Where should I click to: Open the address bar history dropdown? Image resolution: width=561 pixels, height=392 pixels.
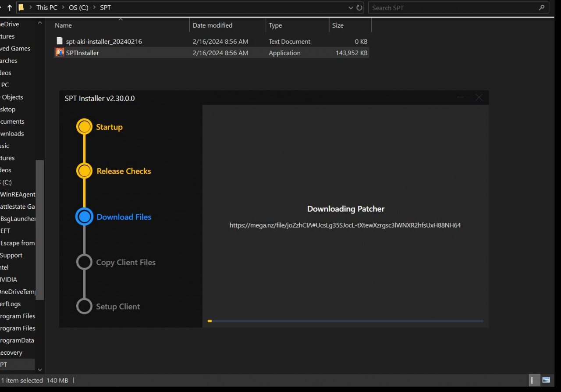tap(351, 8)
